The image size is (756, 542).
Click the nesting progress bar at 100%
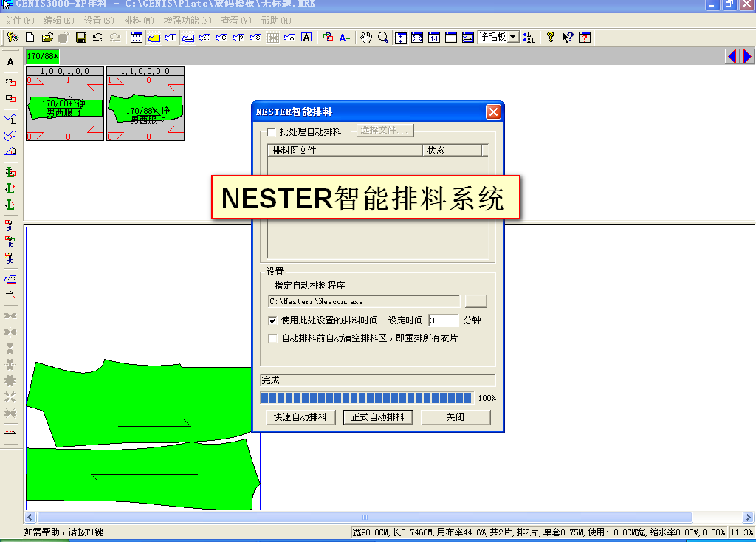click(366, 398)
